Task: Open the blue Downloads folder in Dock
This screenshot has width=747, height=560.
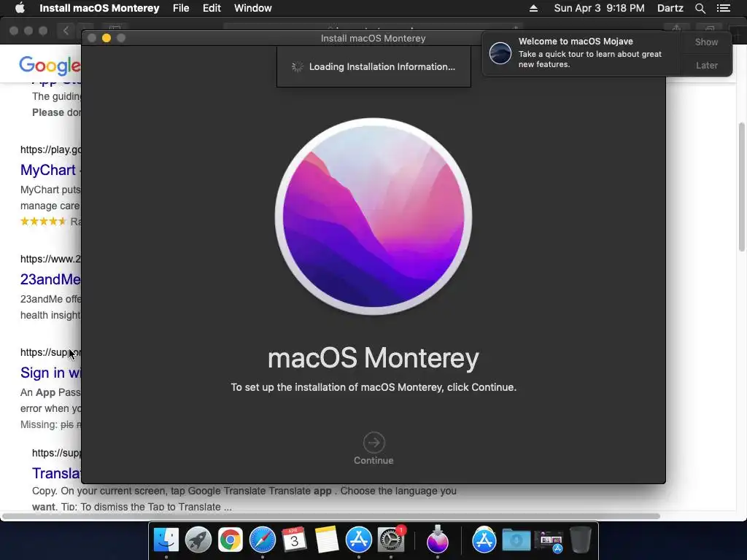Action: tap(516, 540)
